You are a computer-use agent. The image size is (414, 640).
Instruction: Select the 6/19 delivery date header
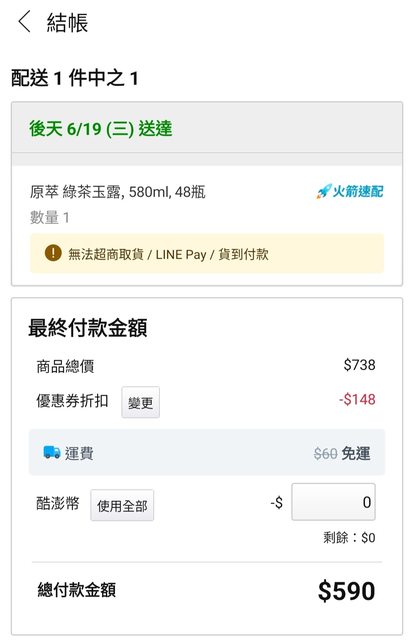pos(100,129)
